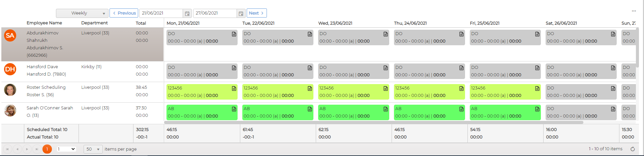This screenshot has height=156, width=644.
Task: Expand the 50 items per page dropdown
Action: coord(93,149)
